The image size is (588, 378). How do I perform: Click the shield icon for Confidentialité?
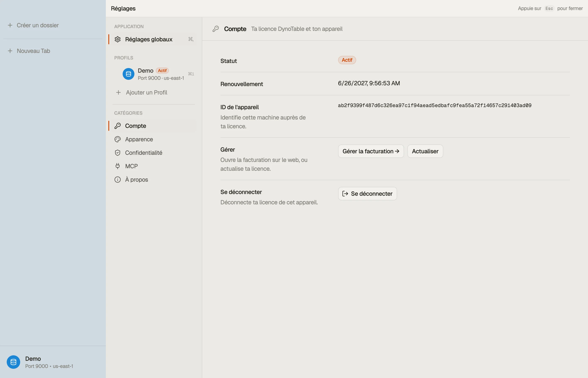[x=118, y=153]
